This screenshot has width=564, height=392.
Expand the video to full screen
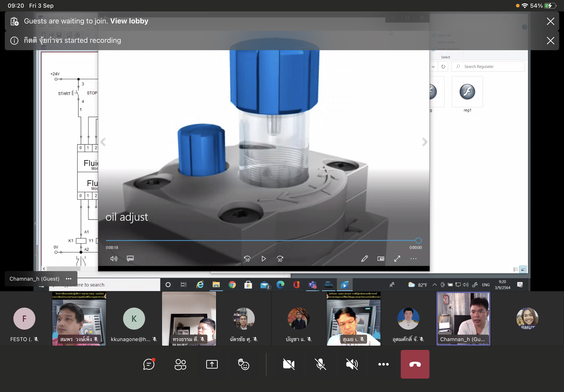point(397,258)
